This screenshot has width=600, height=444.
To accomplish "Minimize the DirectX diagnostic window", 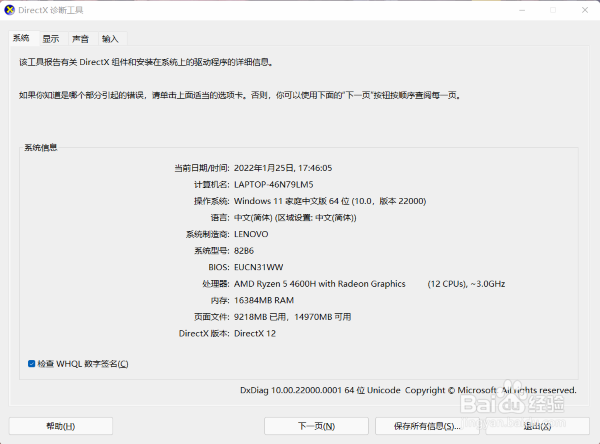I will click(522, 10).
